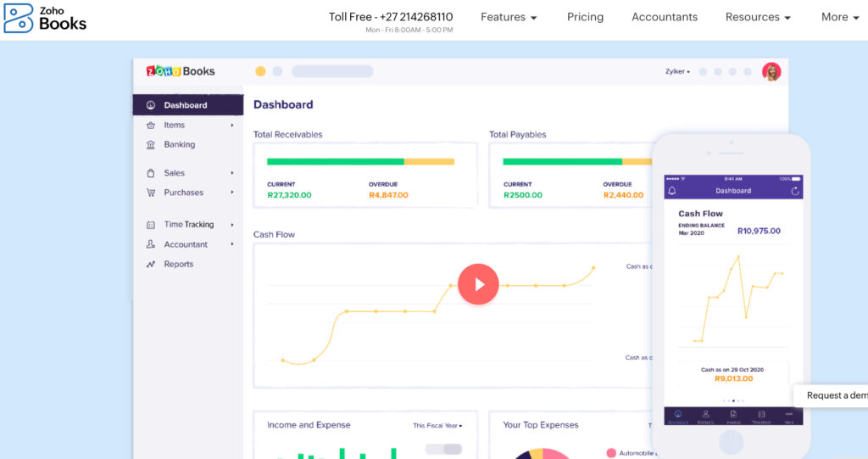868x459 pixels.
Task: Open the Zylker organization dropdown
Action: click(x=677, y=71)
